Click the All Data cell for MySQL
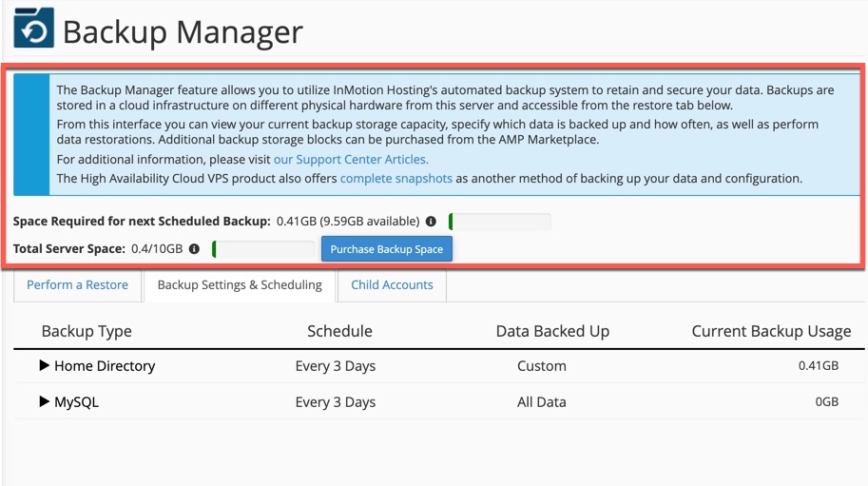868x486 pixels. pyautogui.click(x=542, y=402)
